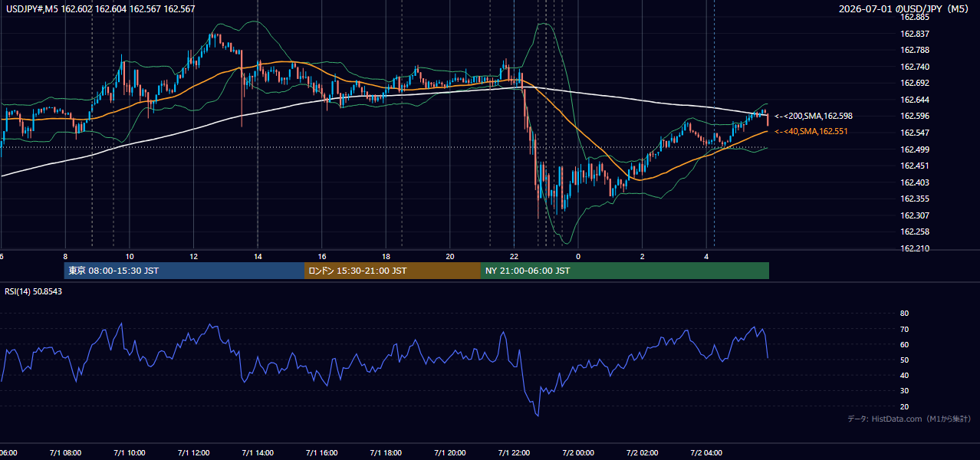Click RSI scale value 40
The width and height of the screenshot is (980, 460).
(904, 376)
